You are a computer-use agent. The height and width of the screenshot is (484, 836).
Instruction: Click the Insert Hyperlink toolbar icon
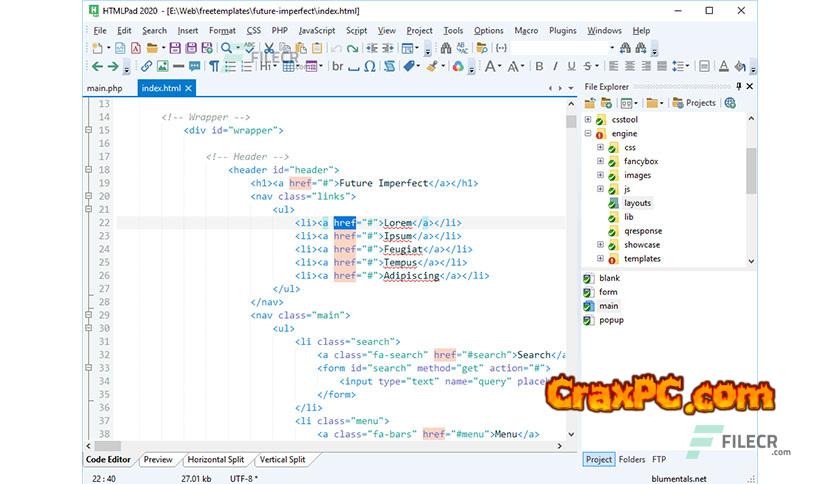(x=146, y=66)
